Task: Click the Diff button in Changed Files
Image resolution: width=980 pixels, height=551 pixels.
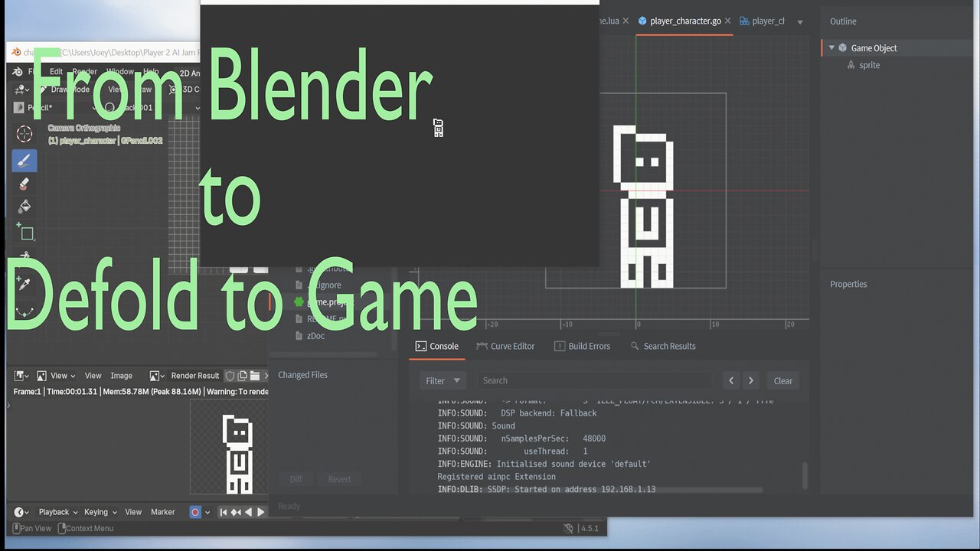Action: point(296,479)
